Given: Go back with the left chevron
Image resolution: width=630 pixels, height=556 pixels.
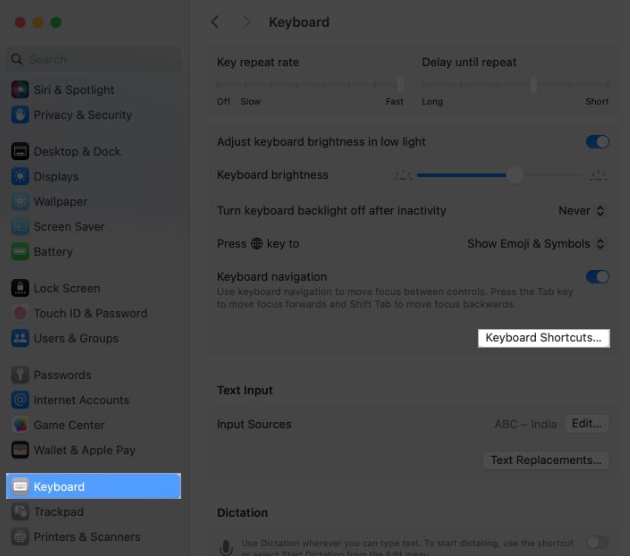Looking at the screenshot, I should tap(215, 22).
